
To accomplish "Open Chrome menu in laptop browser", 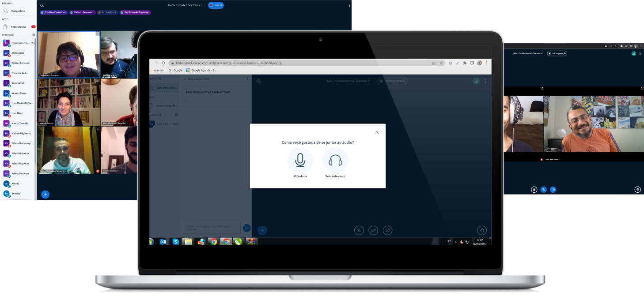I will pyautogui.click(x=487, y=63).
